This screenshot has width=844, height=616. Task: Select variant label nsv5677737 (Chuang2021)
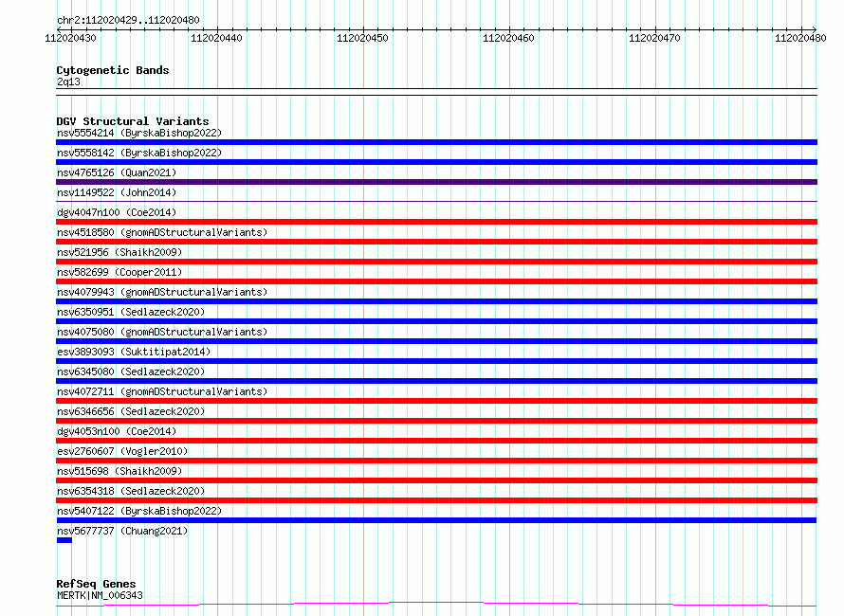tap(122, 531)
